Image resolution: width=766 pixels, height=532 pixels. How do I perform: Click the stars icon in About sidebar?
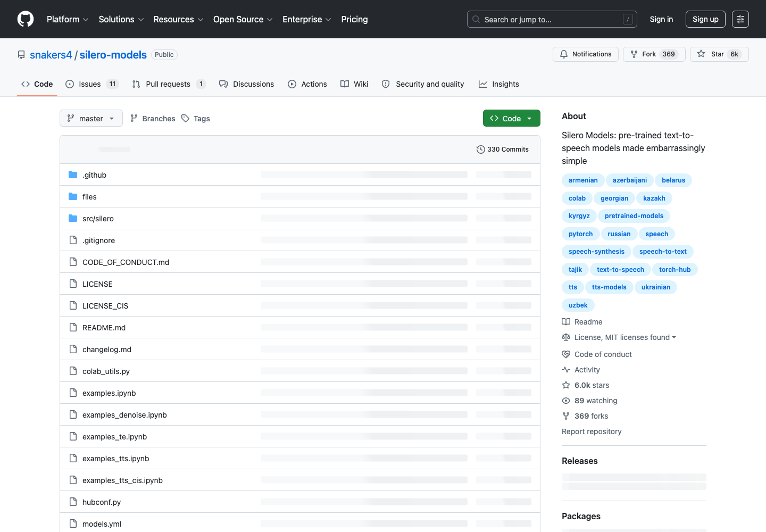(566, 385)
